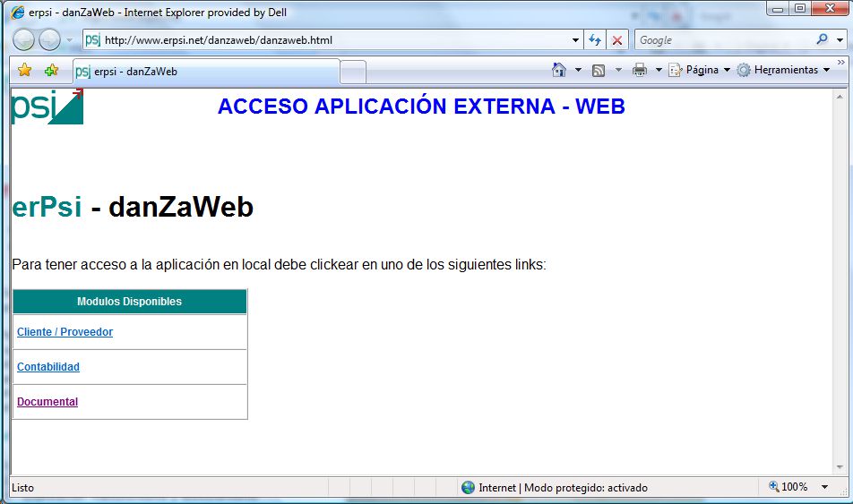This screenshot has width=853, height=504.
Task: Run the search with the magnifier icon
Action: (x=823, y=39)
